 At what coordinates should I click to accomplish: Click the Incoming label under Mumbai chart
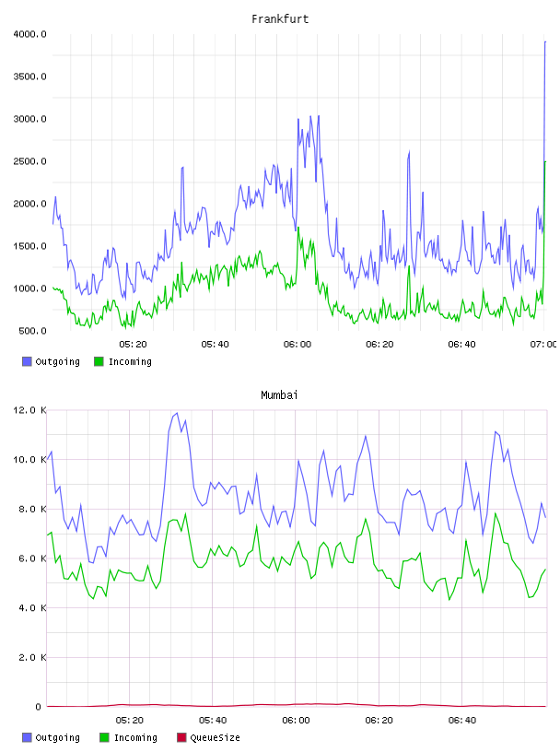[135, 737]
